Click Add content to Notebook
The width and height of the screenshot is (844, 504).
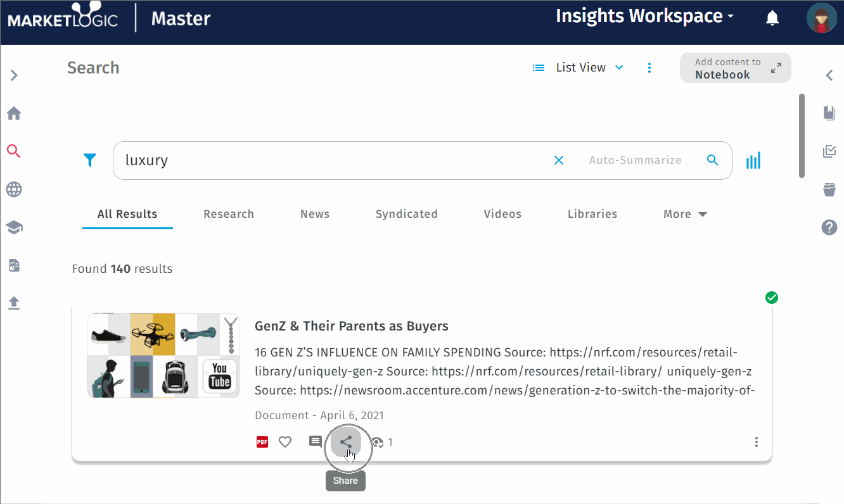point(735,68)
